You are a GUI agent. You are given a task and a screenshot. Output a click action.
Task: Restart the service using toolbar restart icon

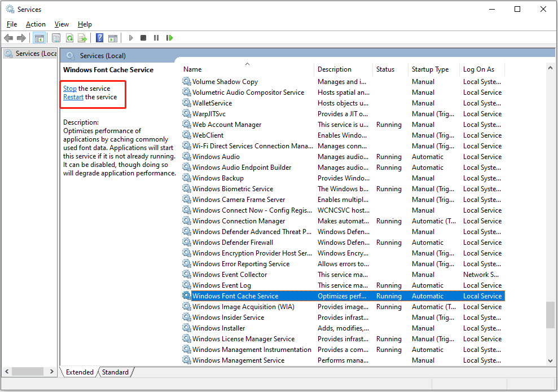(x=169, y=38)
